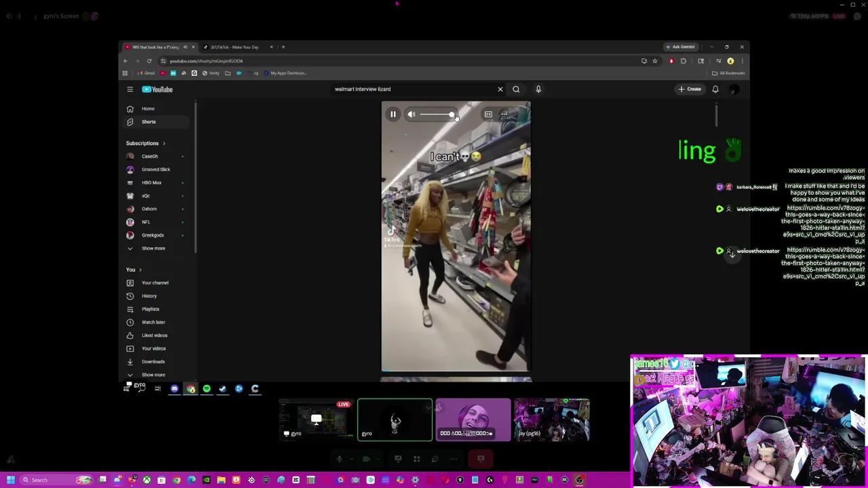This screenshot has height=488, width=868.
Task: Open Watch later list
Action: coord(155,322)
